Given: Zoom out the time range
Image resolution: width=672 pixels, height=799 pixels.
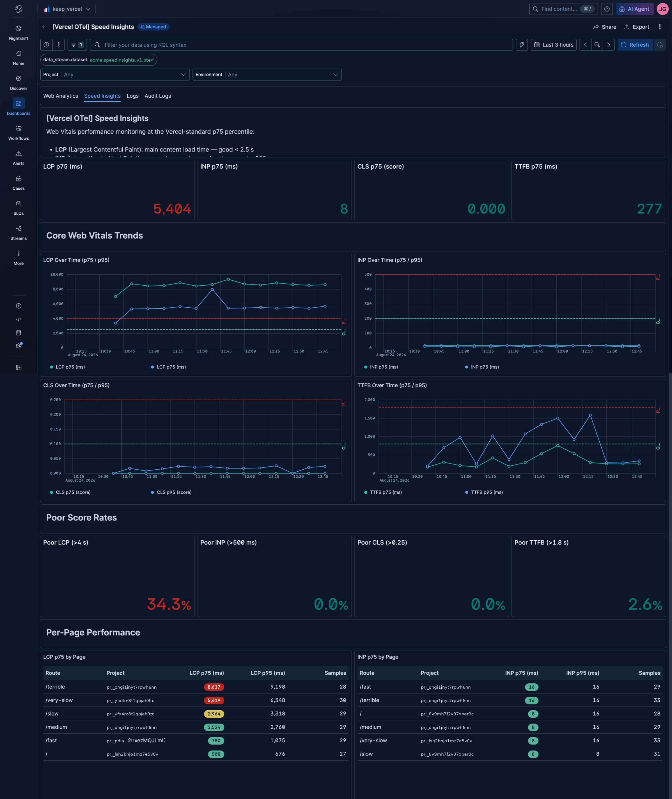Looking at the screenshot, I should [x=597, y=45].
